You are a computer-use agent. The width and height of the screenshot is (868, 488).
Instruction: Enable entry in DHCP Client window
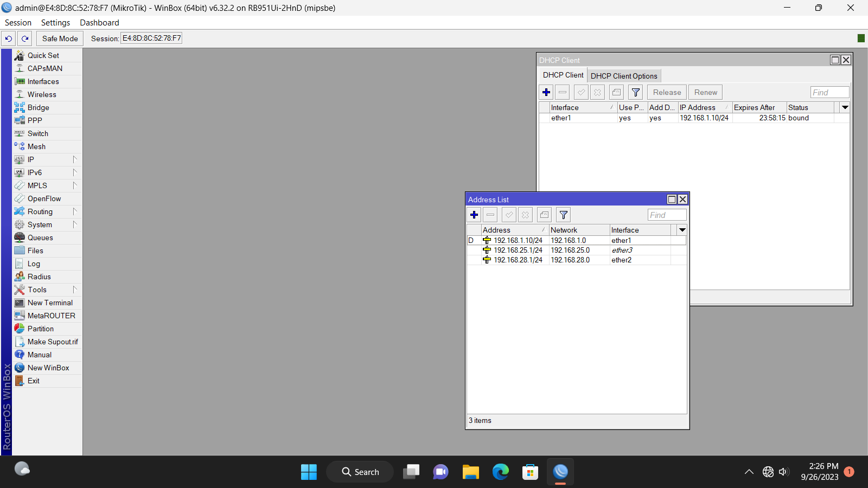(581, 92)
